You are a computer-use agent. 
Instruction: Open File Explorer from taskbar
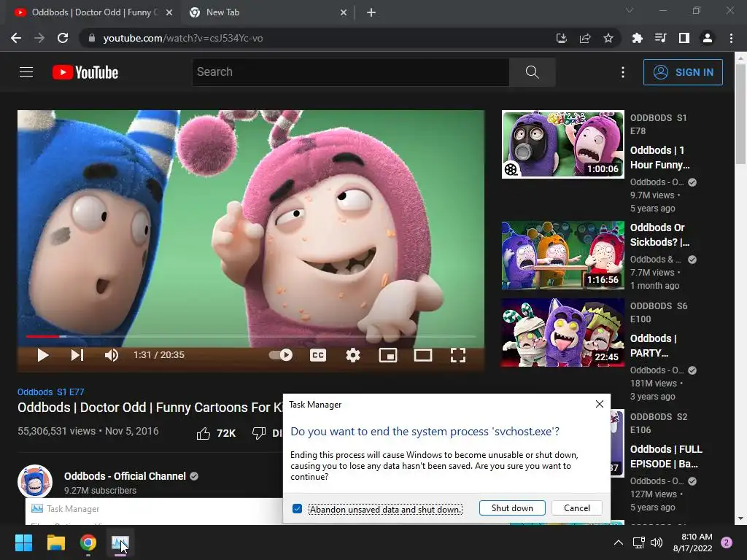55,542
